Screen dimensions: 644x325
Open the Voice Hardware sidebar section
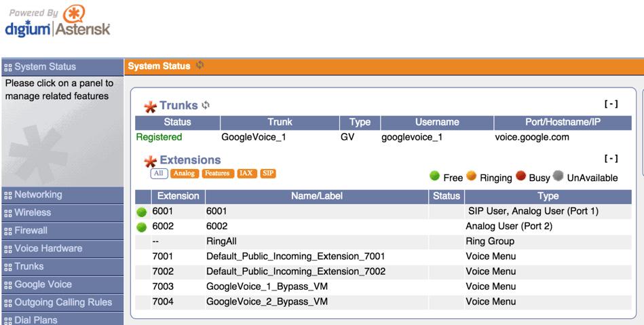tap(62, 249)
